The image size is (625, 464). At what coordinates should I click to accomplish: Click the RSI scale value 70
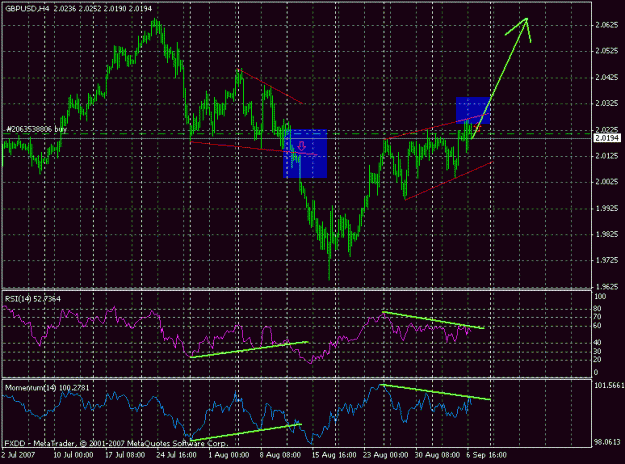597,317
